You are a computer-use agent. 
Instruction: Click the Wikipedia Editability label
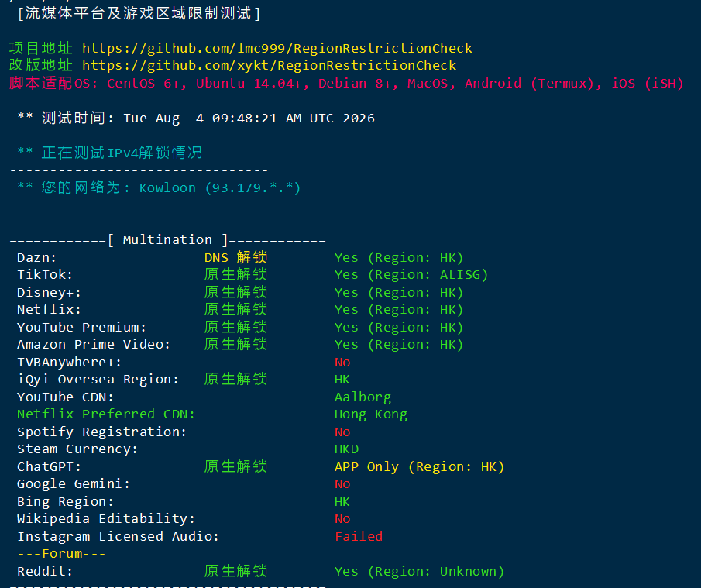coord(106,519)
